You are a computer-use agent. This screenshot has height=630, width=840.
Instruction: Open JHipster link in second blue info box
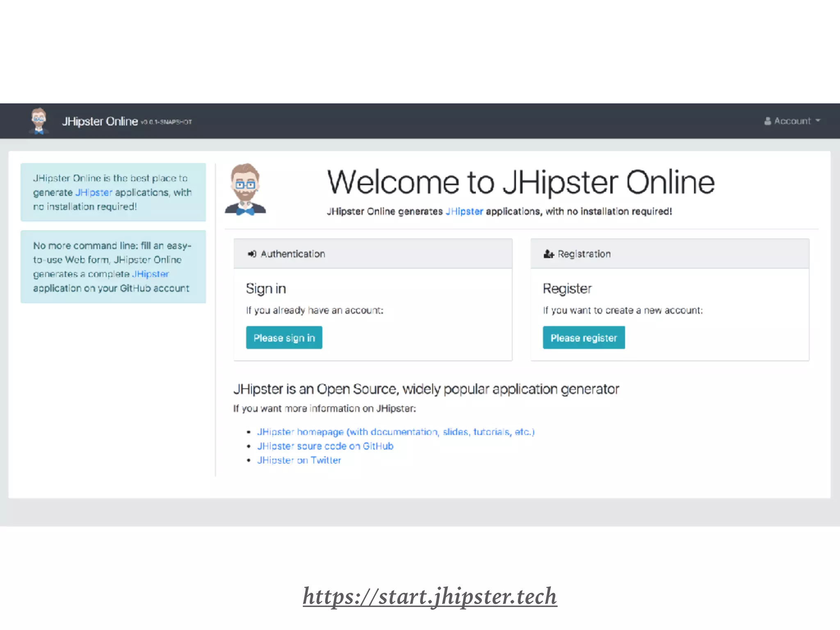click(150, 274)
